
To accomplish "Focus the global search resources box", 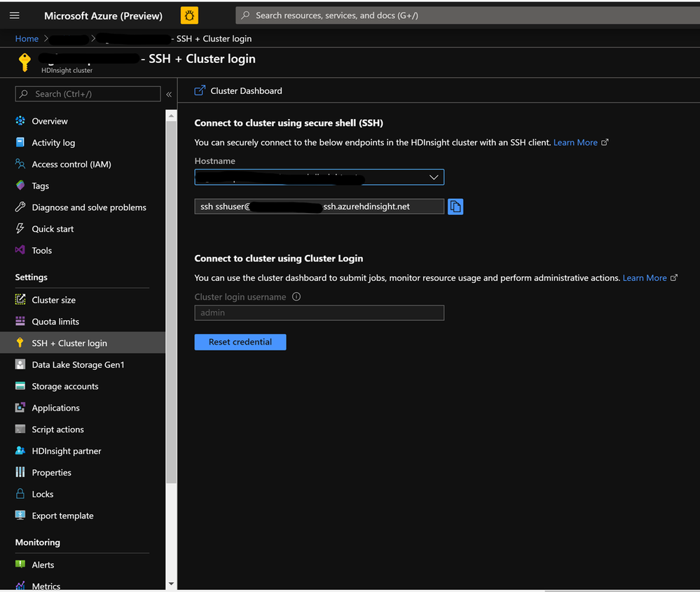I will tap(467, 15).
